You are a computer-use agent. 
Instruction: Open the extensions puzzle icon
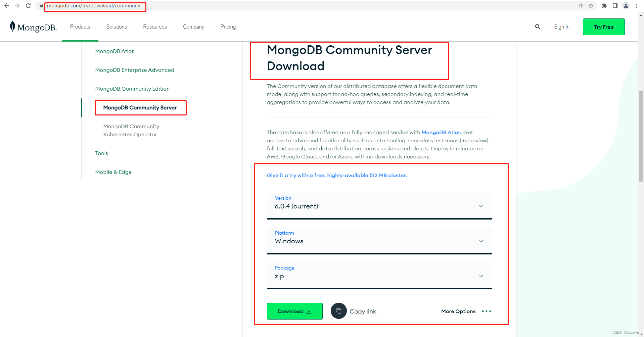point(604,6)
